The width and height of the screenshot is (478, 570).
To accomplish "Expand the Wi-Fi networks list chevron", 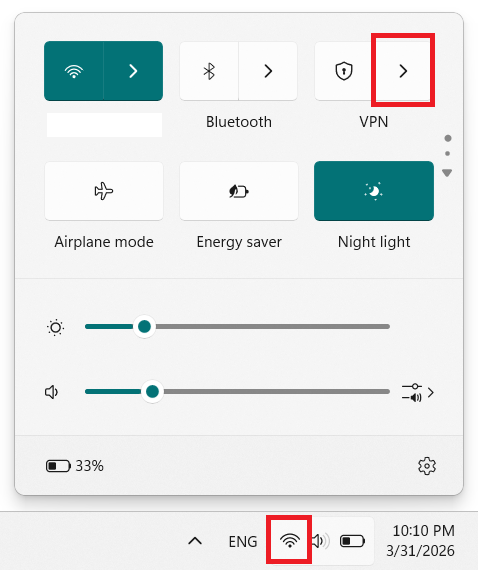I will pos(133,71).
